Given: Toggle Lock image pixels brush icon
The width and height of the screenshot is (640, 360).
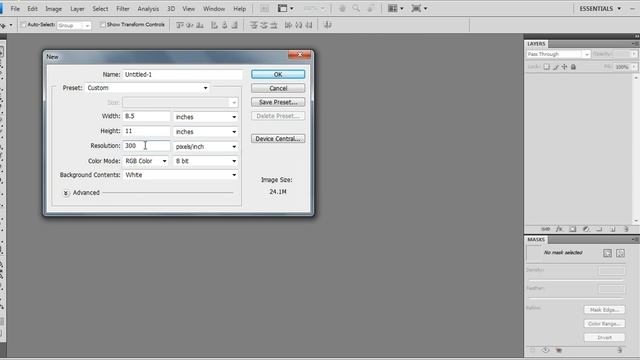Looking at the screenshot, I should click(556, 67).
